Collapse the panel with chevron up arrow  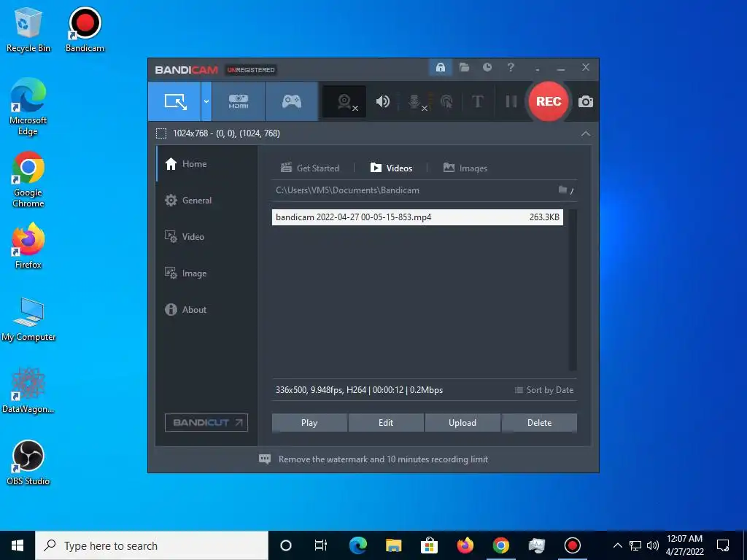[x=586, y=134]
